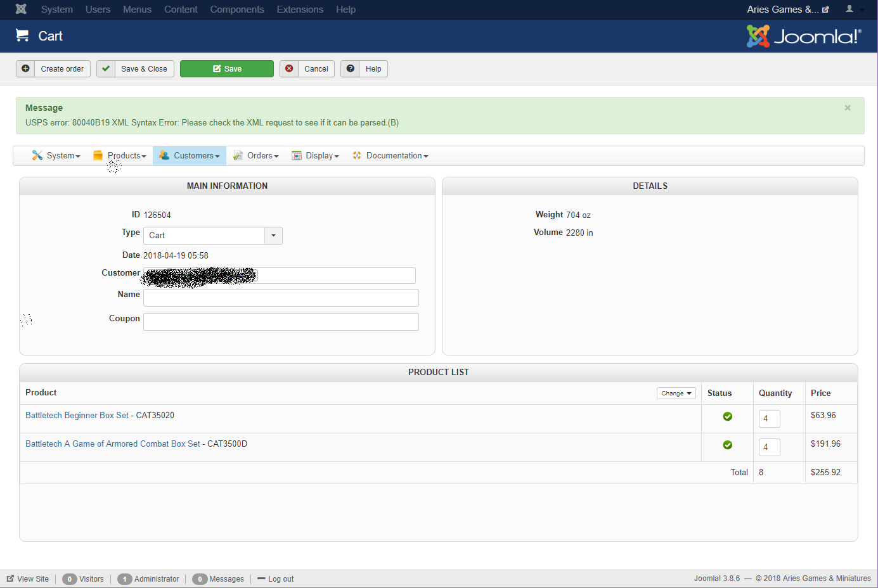Click the Coupon input field

pyautogui.click(x=281, y=322)
